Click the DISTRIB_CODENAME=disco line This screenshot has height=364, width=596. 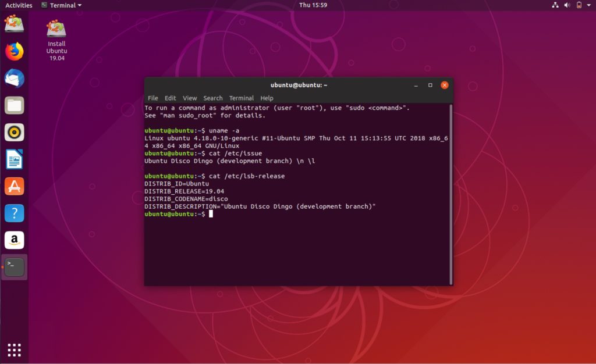[x=186, y=199]
